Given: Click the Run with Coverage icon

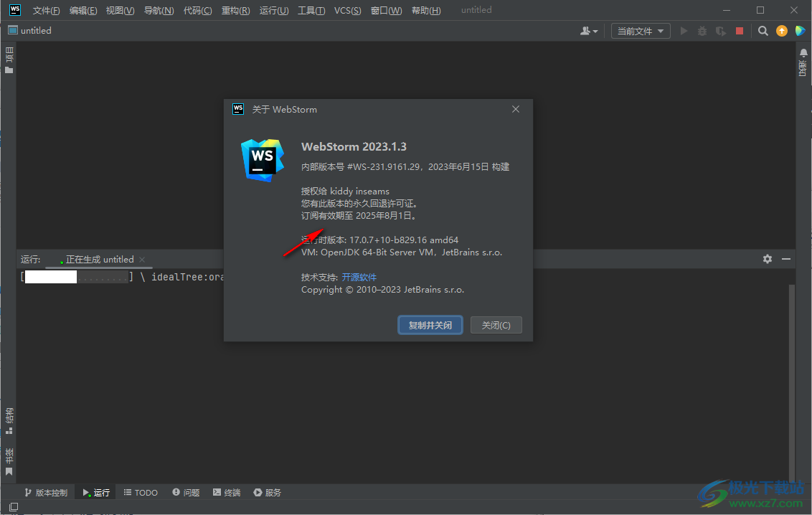Looking at the screenshot, I should pos(721,31).
